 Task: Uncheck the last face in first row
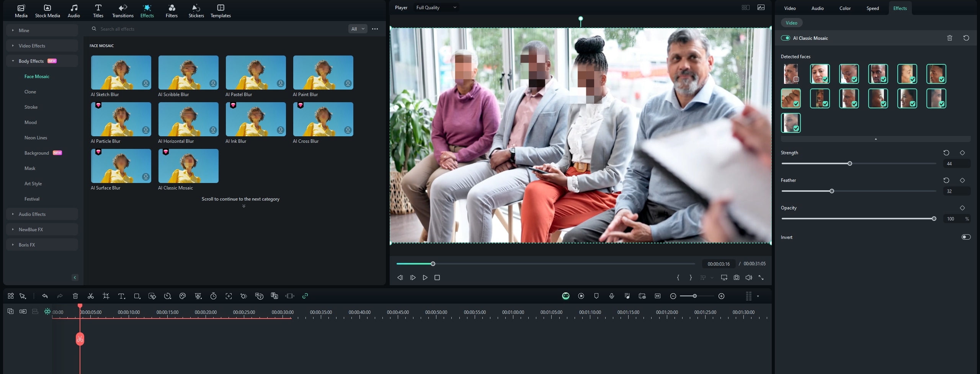[942, 79]
